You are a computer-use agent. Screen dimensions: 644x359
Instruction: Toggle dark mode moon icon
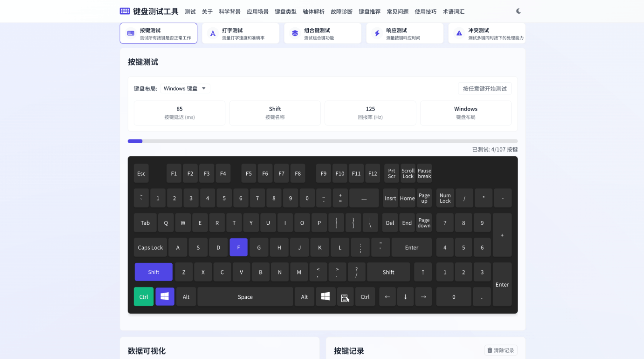click(518, 11)
